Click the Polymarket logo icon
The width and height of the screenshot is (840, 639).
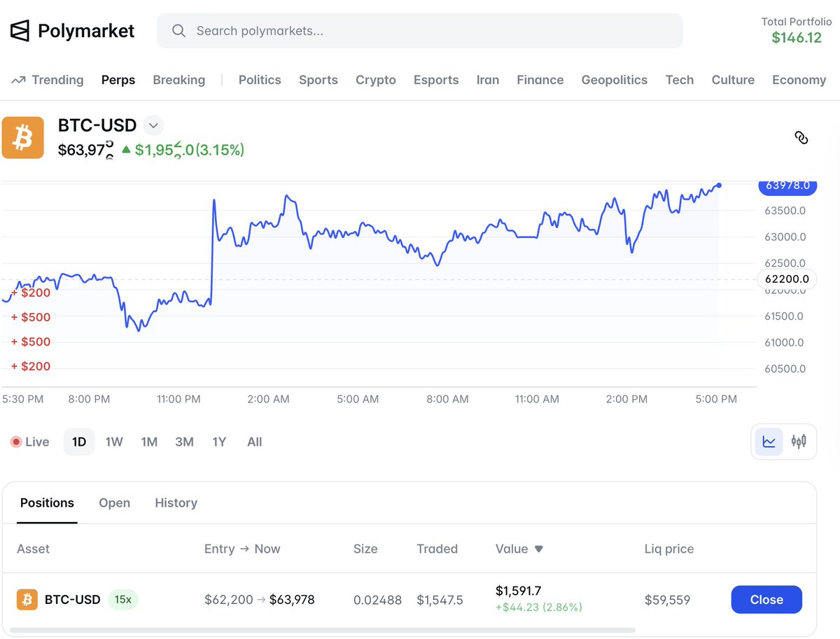[20, 31]
